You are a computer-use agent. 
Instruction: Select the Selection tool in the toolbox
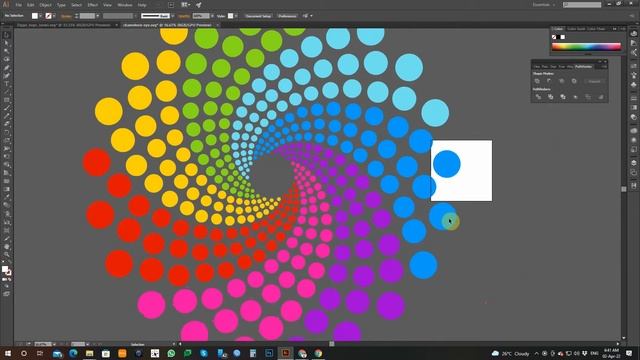[x=7, y=35]
